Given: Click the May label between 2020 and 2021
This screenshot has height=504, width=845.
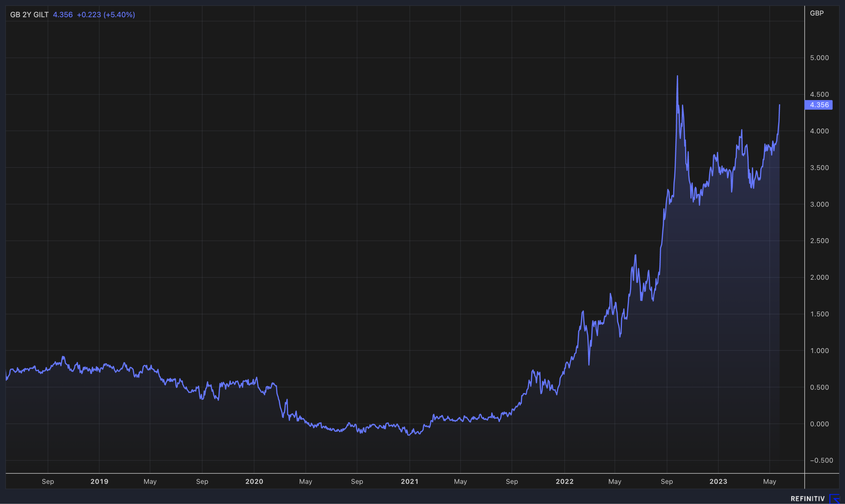Looking at the screenshot, I should [x=306, y=482].
